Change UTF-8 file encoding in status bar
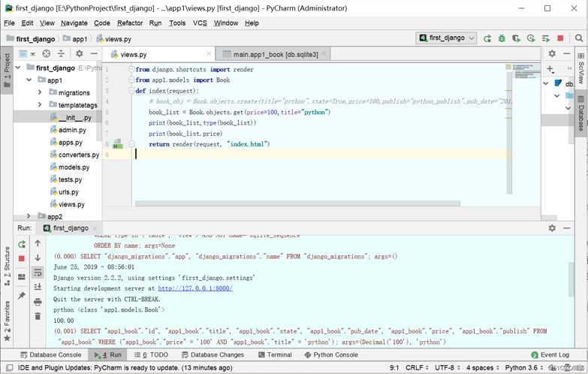Viewport: 588px width, 374px height. (447, 368)
